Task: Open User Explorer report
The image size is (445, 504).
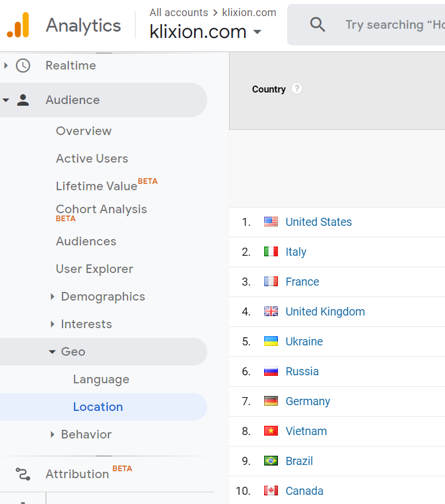Action: click(94, 269)
